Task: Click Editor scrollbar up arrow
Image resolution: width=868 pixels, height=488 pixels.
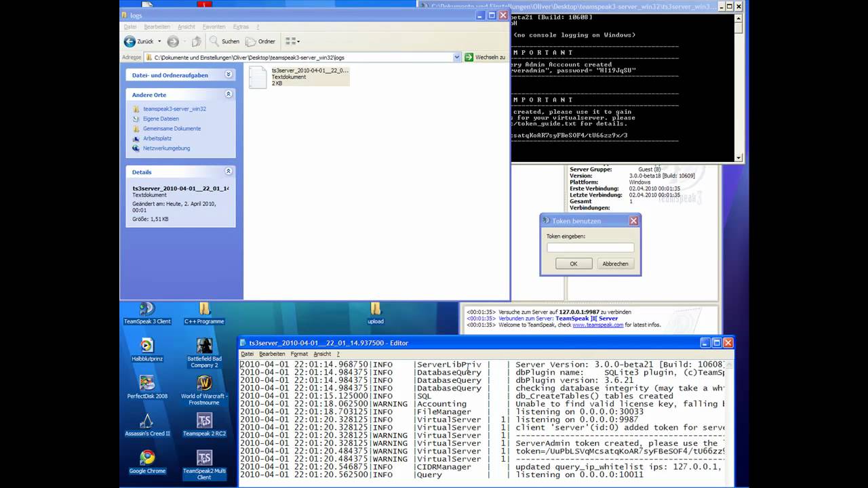Action: [729, 365]
